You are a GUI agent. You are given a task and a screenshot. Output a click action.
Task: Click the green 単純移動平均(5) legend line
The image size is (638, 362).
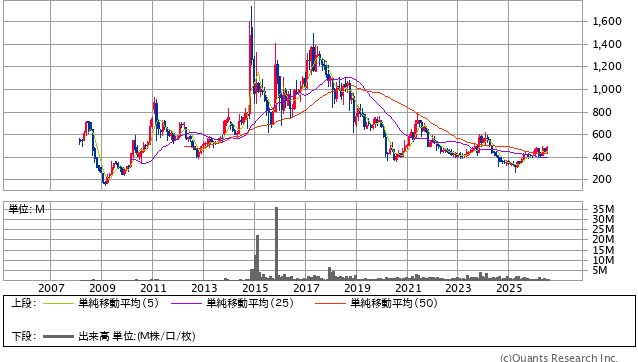[58, 303]
